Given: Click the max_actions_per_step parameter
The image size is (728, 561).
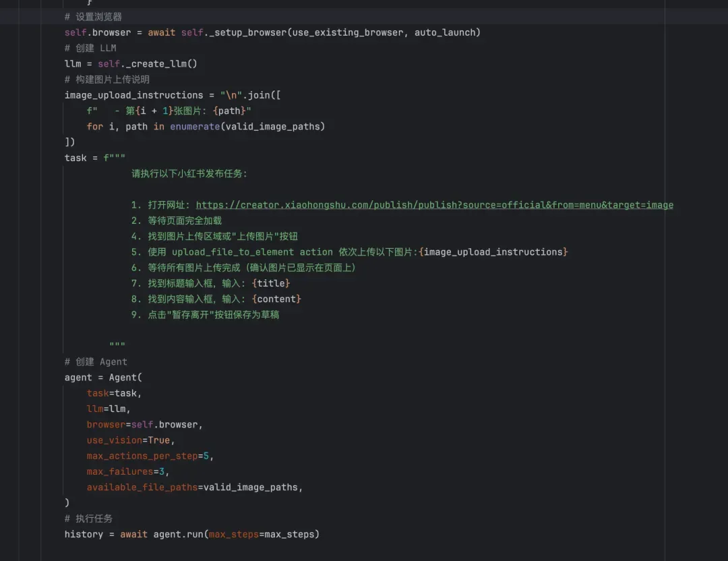Looking at the screenshot, I should pyautogui.click(x=142, y=456).
